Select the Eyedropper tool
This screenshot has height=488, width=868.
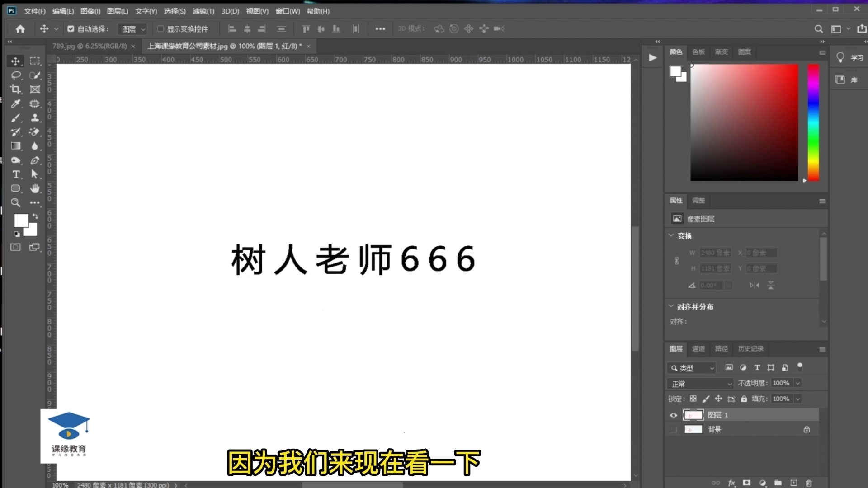tap(16, 104)
